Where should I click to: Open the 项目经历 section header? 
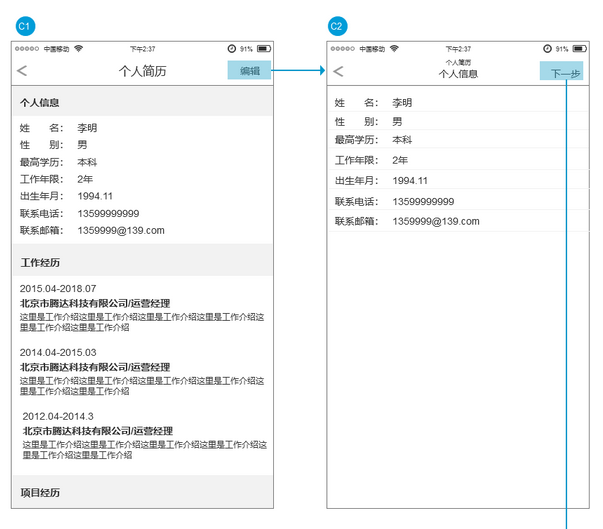click(x=142, y=492)
